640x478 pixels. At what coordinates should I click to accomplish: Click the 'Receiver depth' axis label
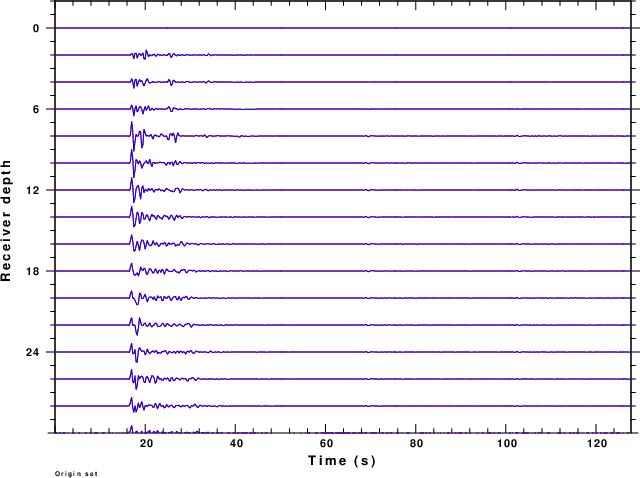(6, 220)
